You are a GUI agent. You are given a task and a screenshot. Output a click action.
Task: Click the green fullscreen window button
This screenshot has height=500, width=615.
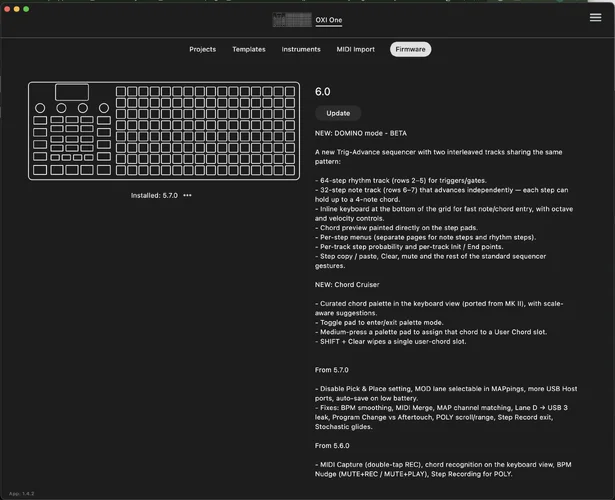coord(26,9)
